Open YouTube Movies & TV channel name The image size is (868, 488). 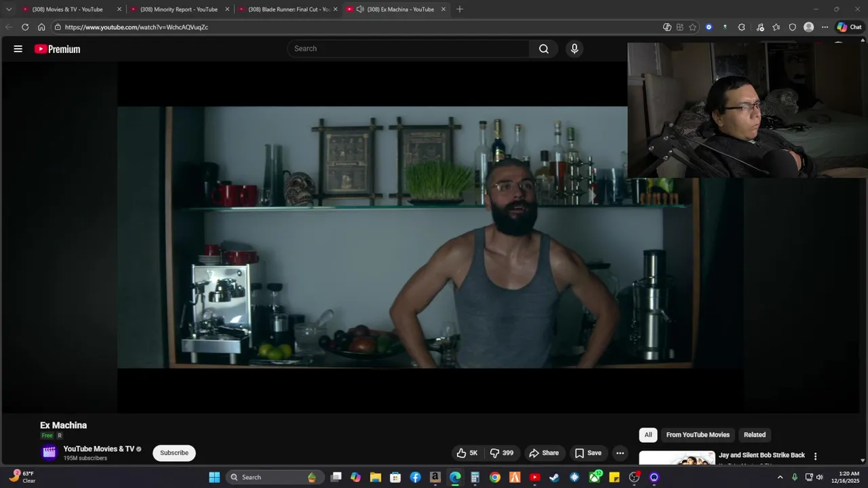(x=99, y=449)
